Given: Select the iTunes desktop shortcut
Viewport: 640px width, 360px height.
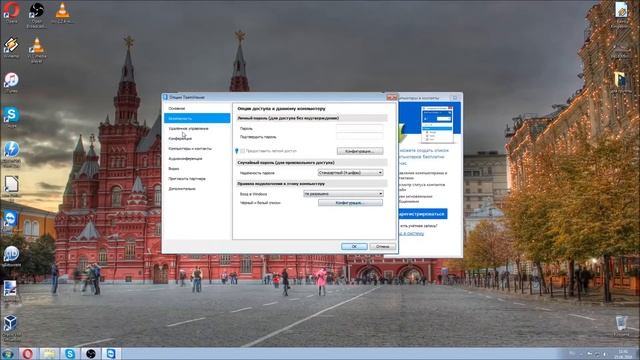Looking at the screenshot, I should point(11,82).
